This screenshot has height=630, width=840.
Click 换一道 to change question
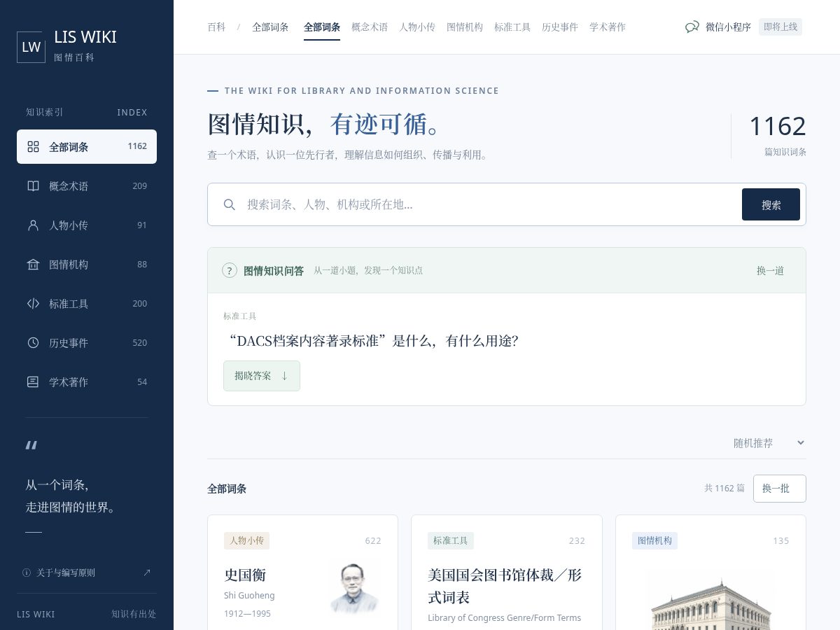(770, 270)
